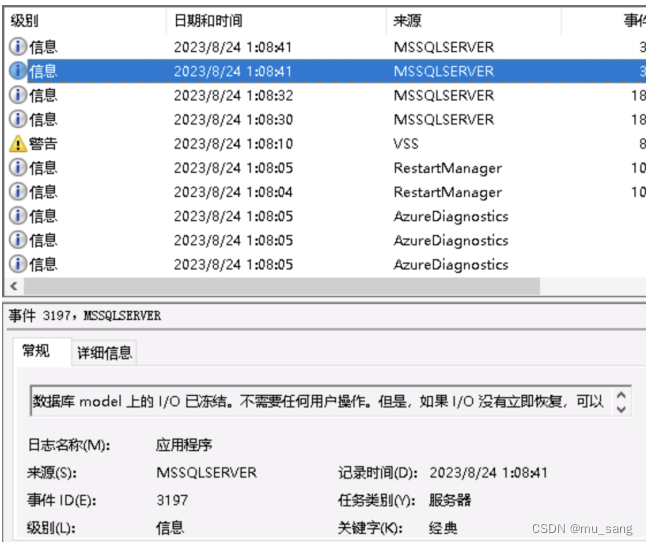Click 来源(S) value MSSQLSERVER in details
Screen dimensions: 648x545
tap(207, 473)
